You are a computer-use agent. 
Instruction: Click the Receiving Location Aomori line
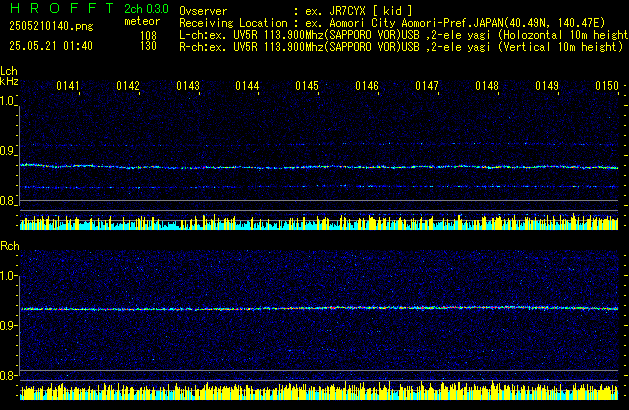(392, 23)
